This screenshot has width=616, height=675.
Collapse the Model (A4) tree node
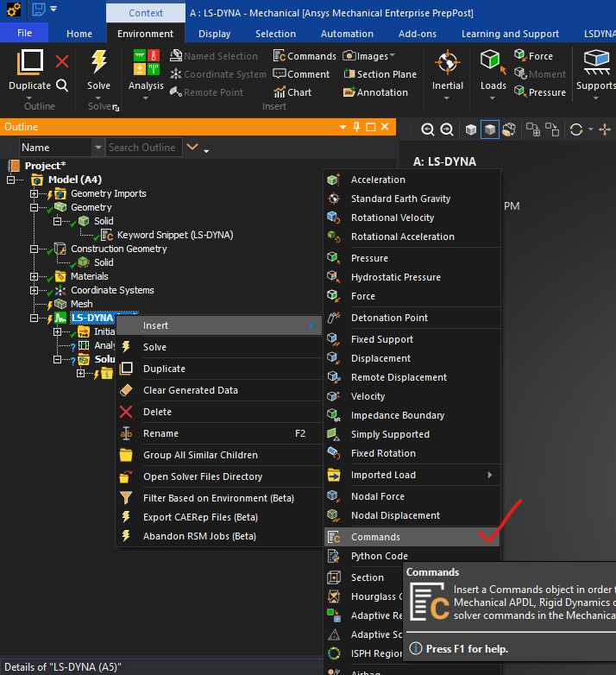click(10, 180)
